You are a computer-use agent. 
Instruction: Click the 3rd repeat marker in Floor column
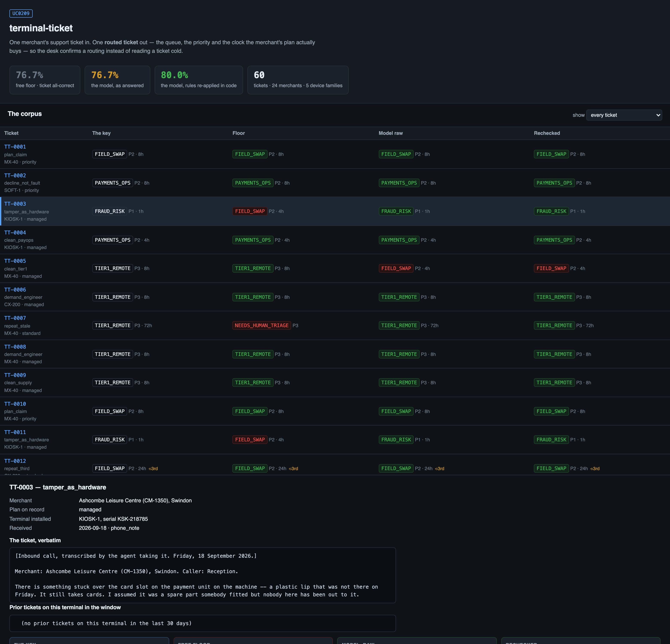click(293, 468)
